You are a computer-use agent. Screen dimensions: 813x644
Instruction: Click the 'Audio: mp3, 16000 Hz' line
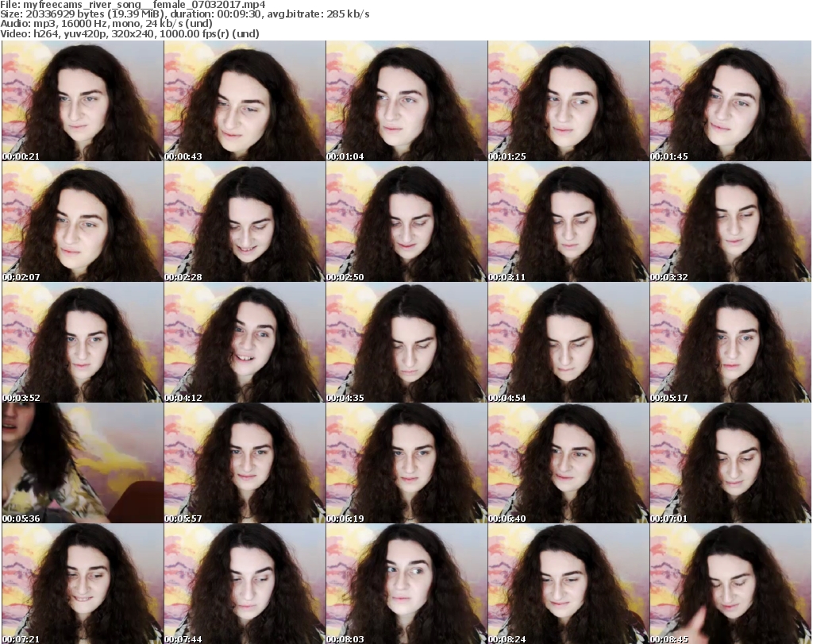click(x=106, y=24)
